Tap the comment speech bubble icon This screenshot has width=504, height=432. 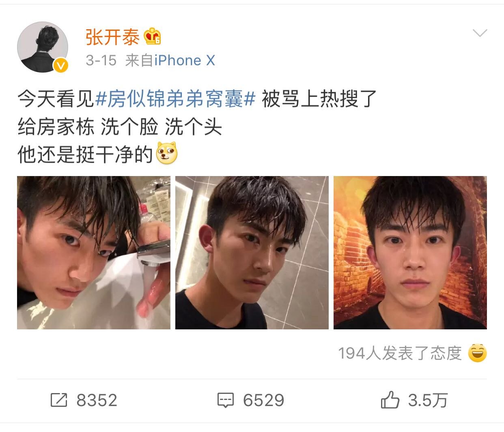click(x=225, y=400)
